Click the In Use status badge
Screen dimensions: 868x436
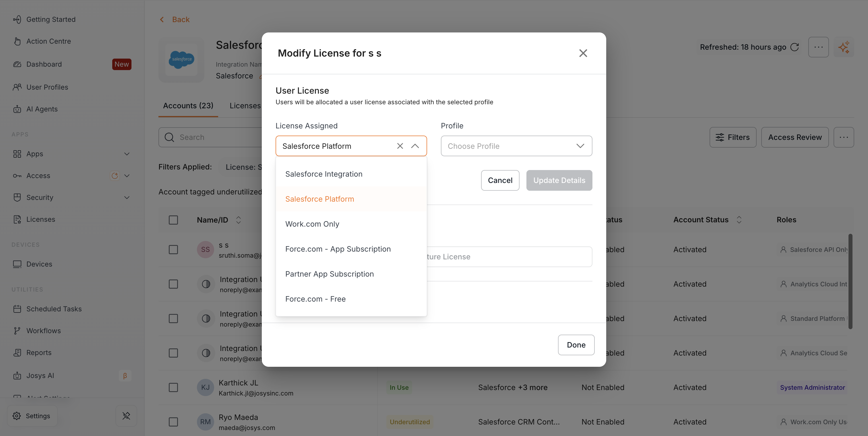click(399, 387)
